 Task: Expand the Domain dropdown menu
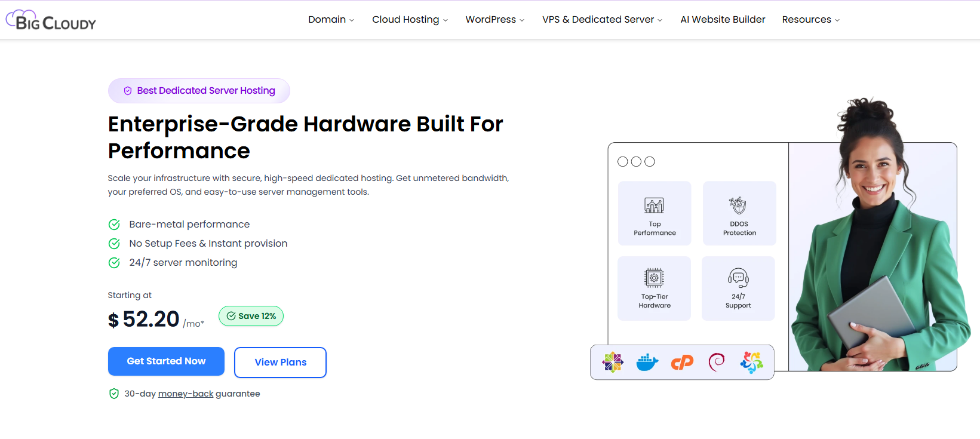331,20
